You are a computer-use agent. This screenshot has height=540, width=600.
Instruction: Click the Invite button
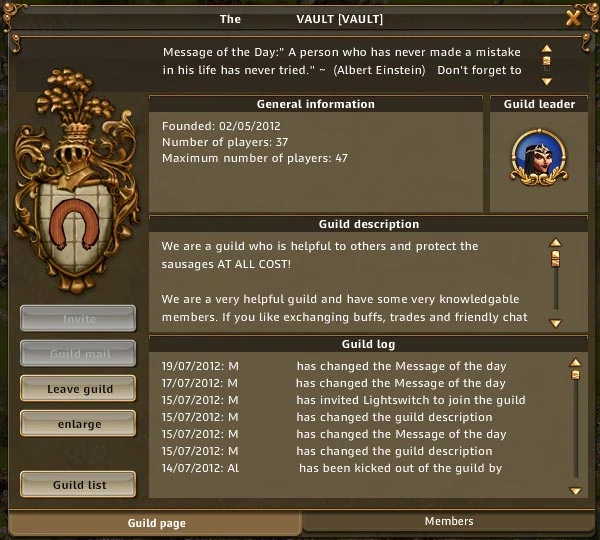point(78,318)
